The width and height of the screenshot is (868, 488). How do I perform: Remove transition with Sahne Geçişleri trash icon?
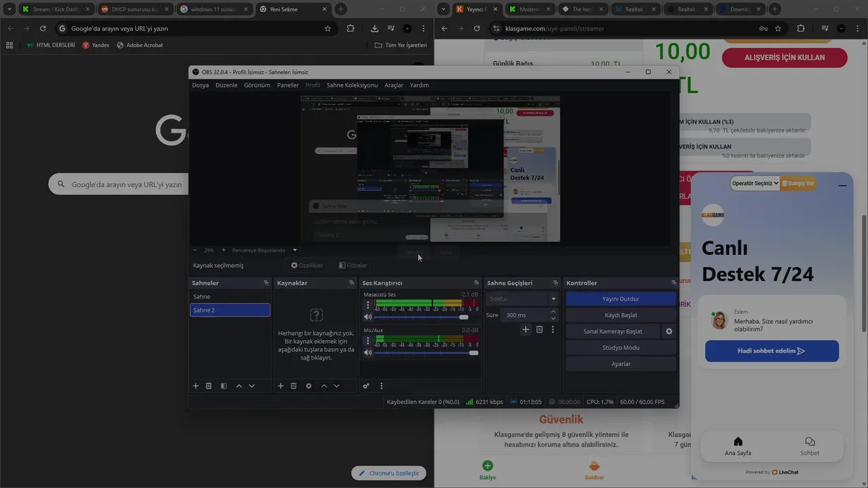tap(540, 329)
